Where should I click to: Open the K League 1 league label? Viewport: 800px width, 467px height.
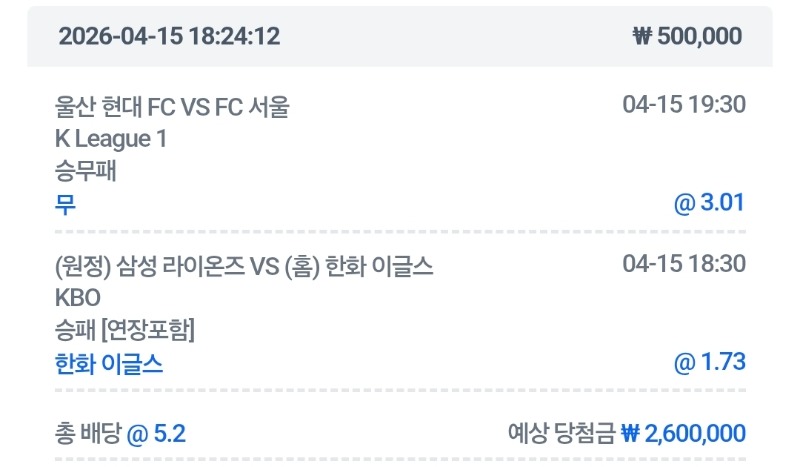(110, 139)
